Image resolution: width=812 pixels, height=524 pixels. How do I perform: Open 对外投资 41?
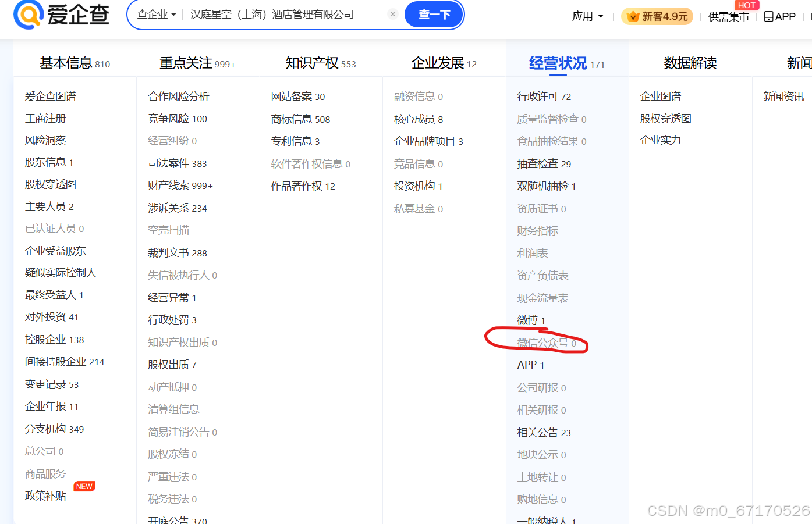click(51, 317)
